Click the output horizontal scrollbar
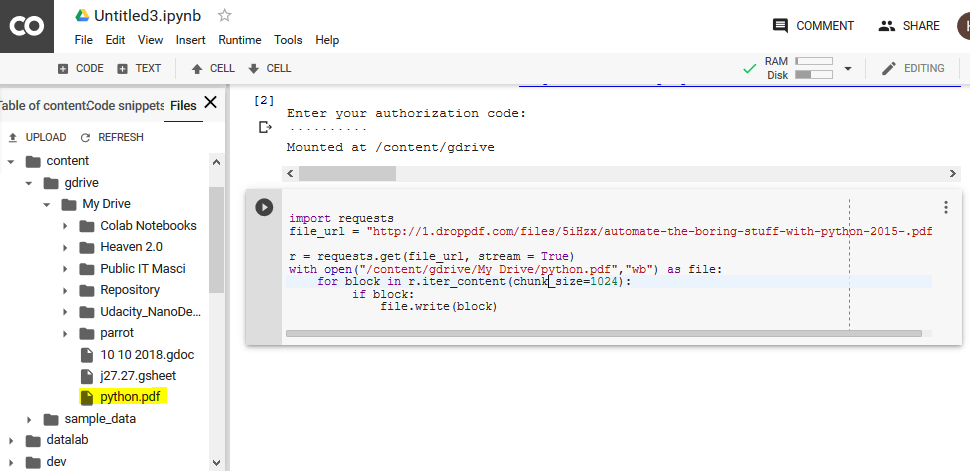Image resolution: width=970 pixels, height=471 pixels. (341, 173)
